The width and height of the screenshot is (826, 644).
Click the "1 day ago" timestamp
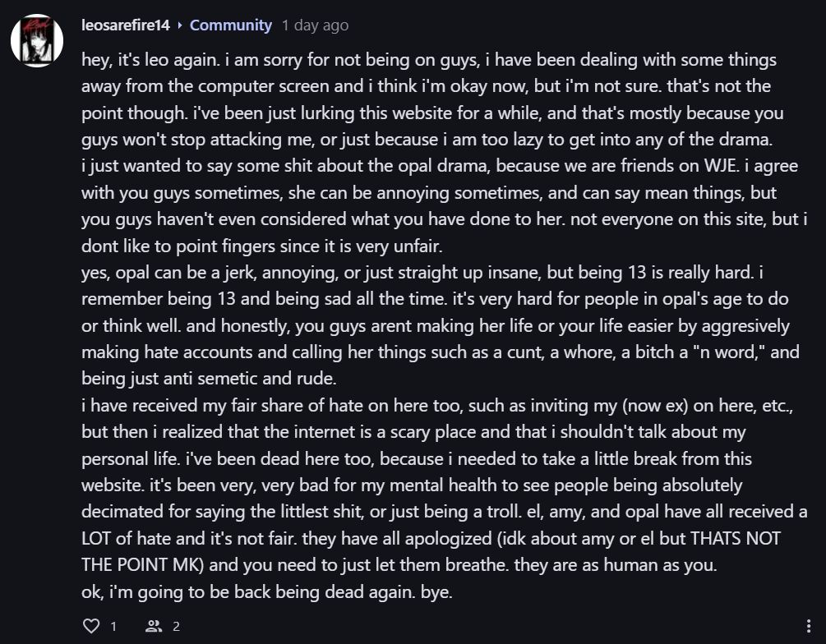pyautogui.click(x=315, y=25)
